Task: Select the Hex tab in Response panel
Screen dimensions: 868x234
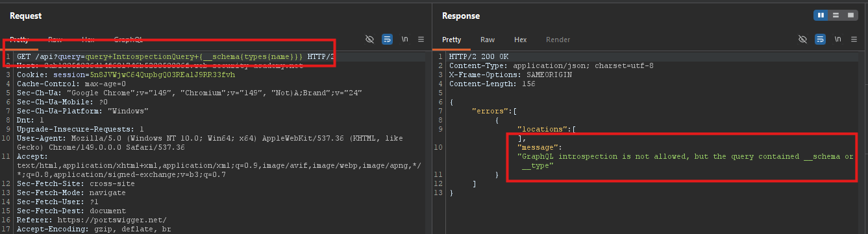Action: click(x=521, y=40)
